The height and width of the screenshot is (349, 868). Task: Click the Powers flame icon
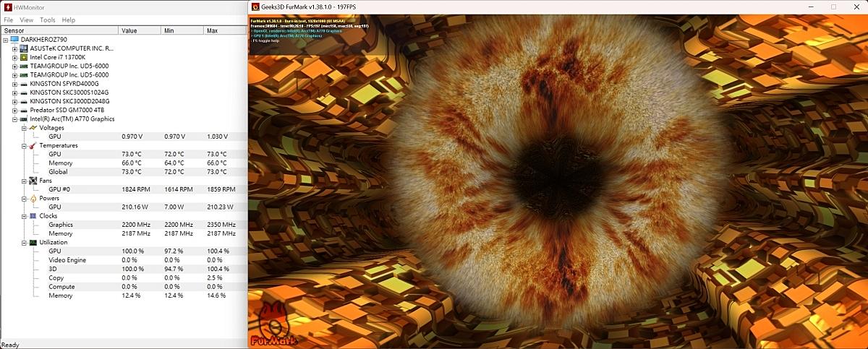33,198
